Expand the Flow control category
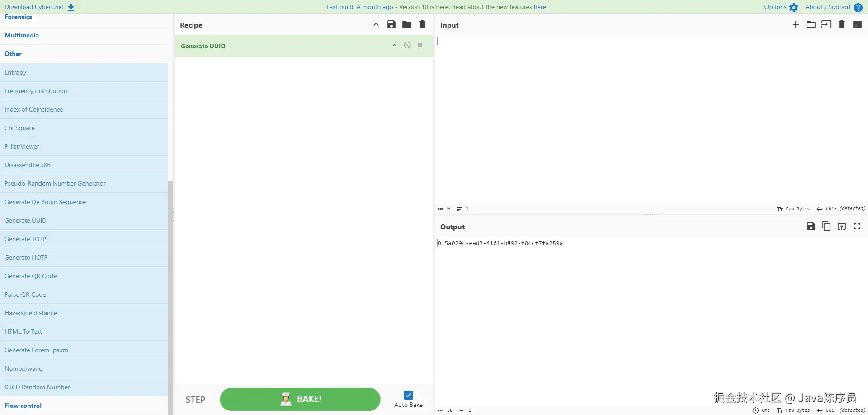Image resolution: width=868 pixels, height=415 pixels. coord(84,406)
